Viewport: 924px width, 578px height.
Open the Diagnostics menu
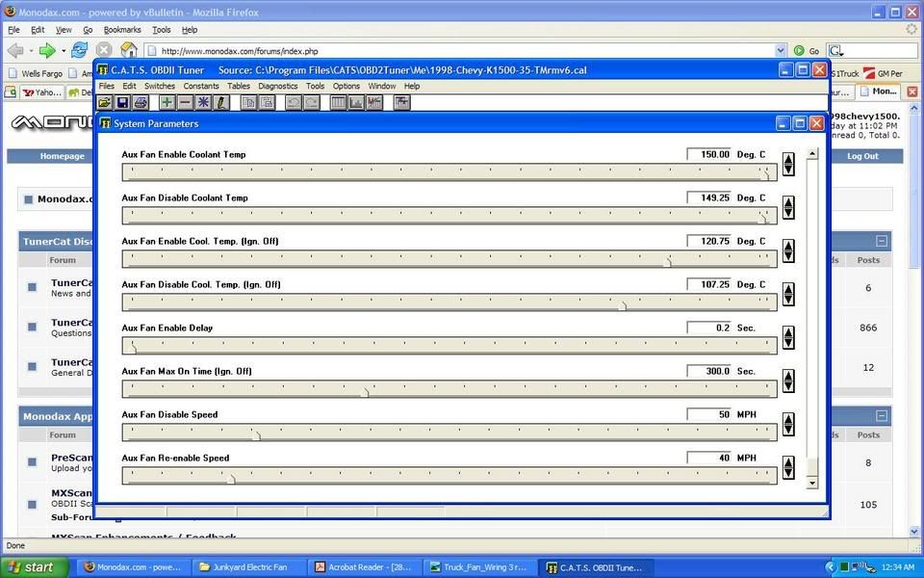[x=277, y=86]
